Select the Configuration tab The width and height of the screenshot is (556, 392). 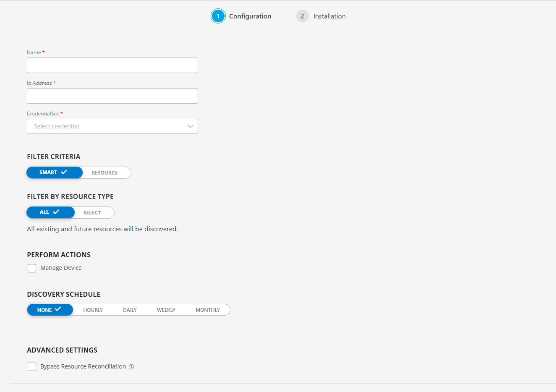[x=250, y=16]
